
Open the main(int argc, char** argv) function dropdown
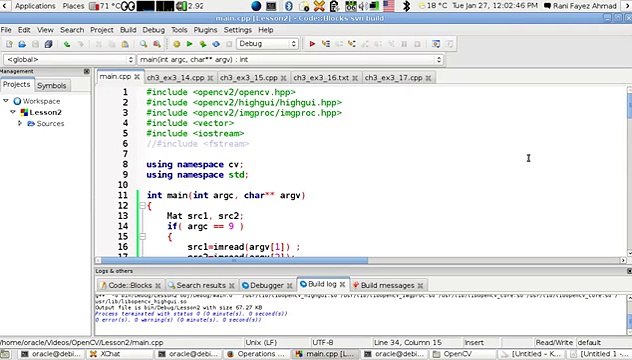click(x=290, y=60)
